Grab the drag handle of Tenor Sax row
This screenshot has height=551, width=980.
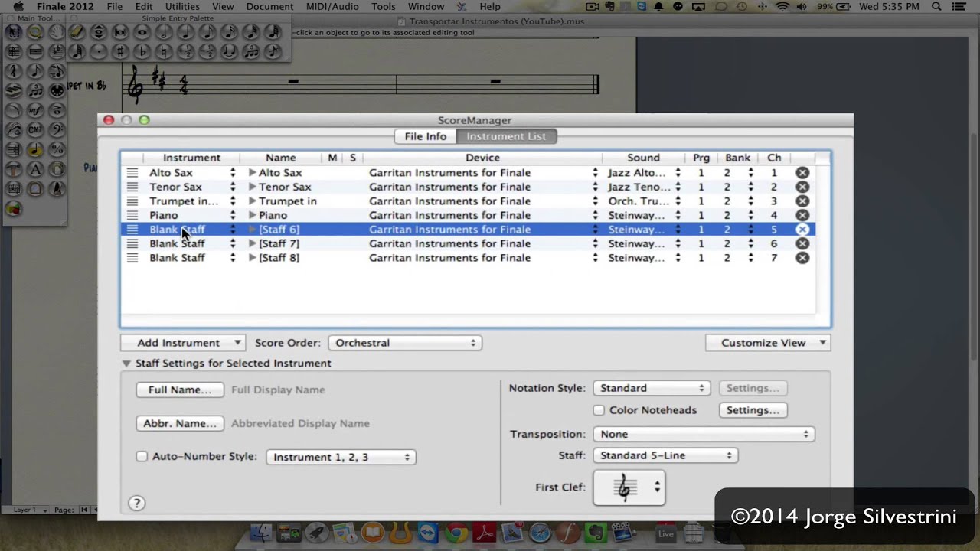132,187
